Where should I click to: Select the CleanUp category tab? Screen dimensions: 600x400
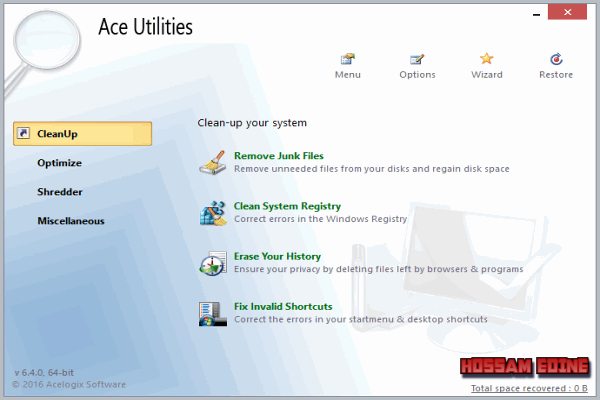pos(82,133)
